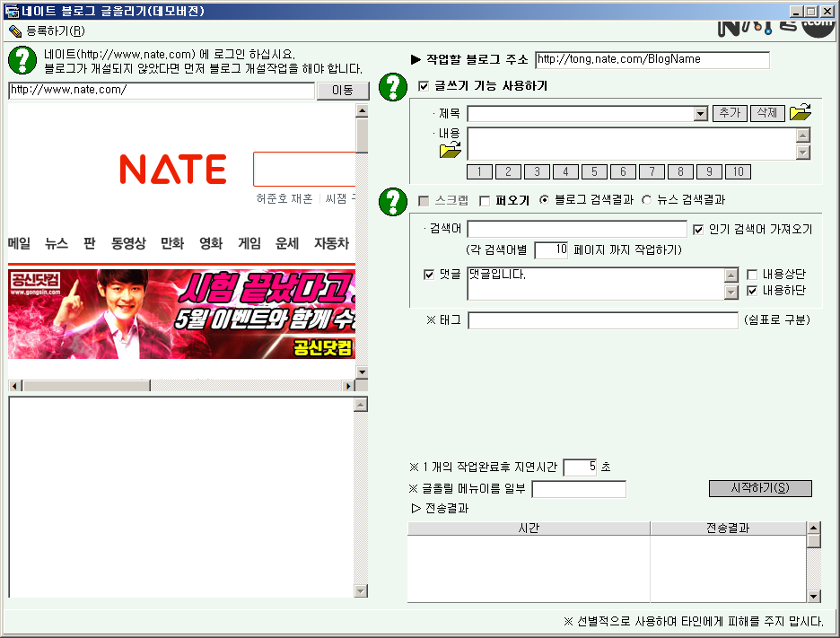The width and height of the screenshot is (840, 638).
Task: Select the 뉴스 검색결과 radio button
Action: (646, 201)
